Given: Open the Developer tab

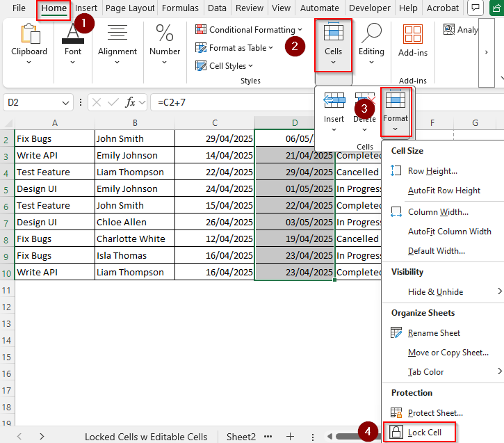Looking at the screenshot, I should (x=370, y=8).
